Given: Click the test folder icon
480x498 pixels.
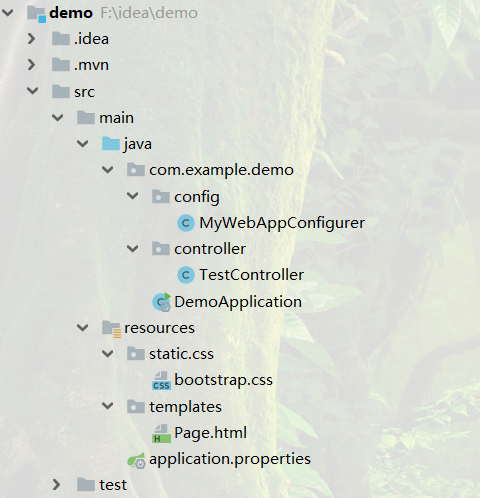Looking at the screenshot, I should (x=86, y=485).
